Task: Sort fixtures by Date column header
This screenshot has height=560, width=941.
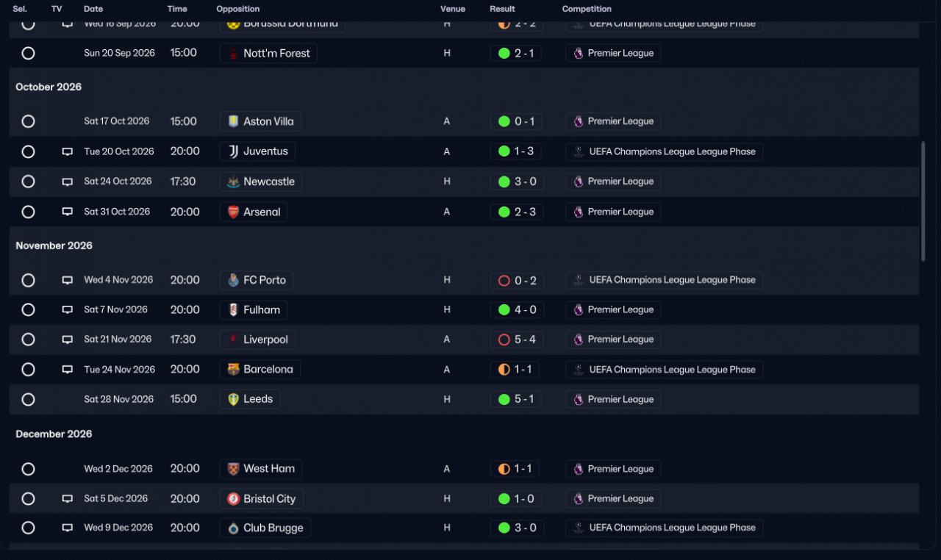Action: click(93, 9)
